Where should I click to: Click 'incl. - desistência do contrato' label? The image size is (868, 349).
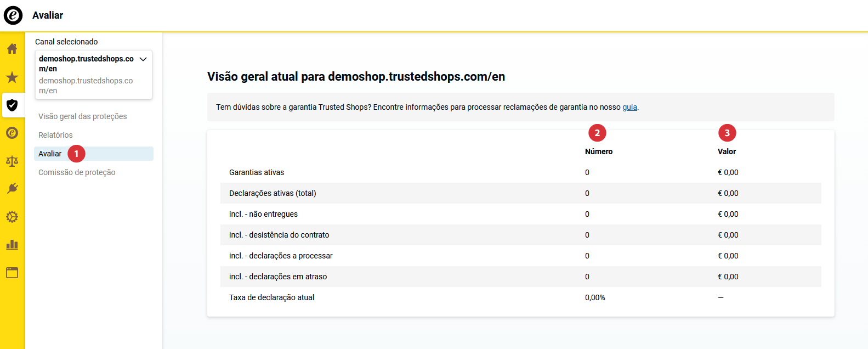pos(279,235)
